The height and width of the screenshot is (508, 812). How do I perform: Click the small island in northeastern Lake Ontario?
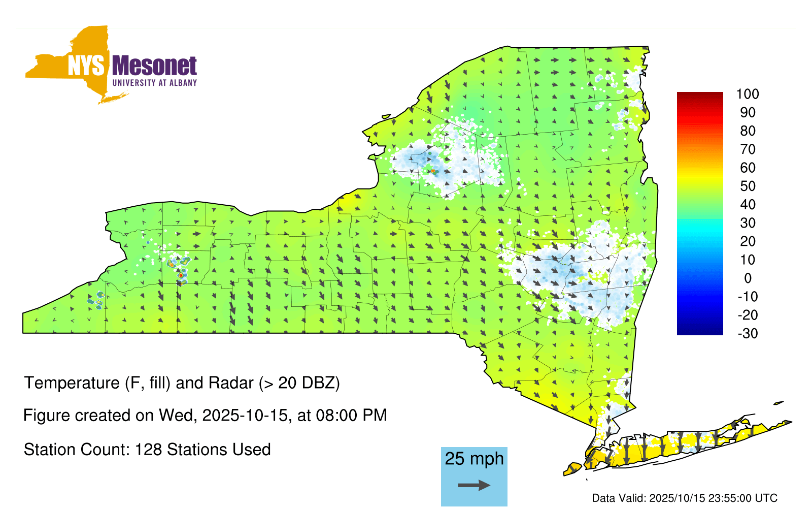point(386,116)
